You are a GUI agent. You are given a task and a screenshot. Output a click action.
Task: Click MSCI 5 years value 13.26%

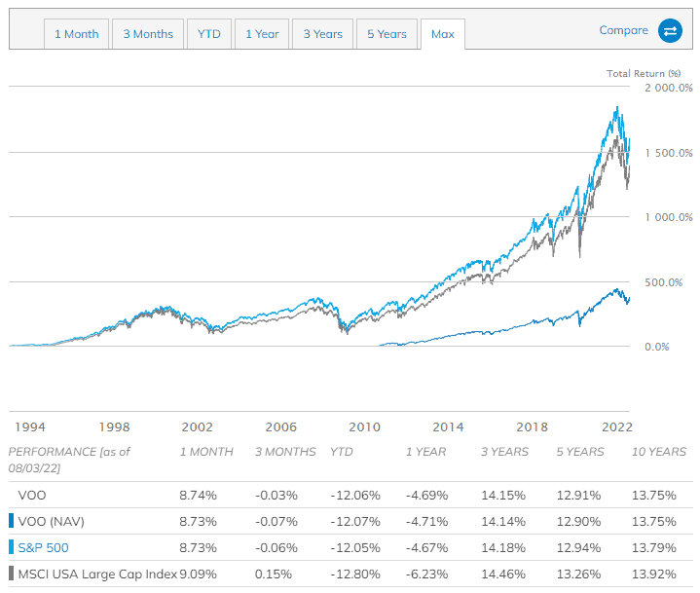[578, 574]
